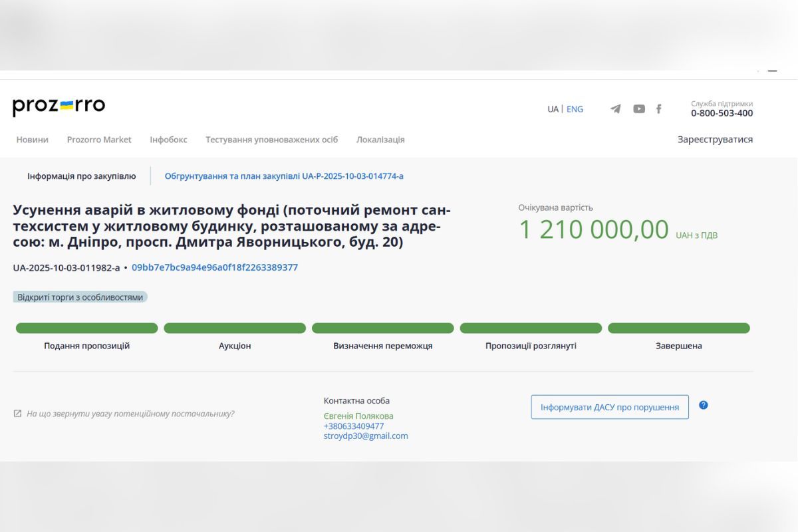798x532 pixels.
Task: Click the minimize window control
Action: (x=772, y=70)
